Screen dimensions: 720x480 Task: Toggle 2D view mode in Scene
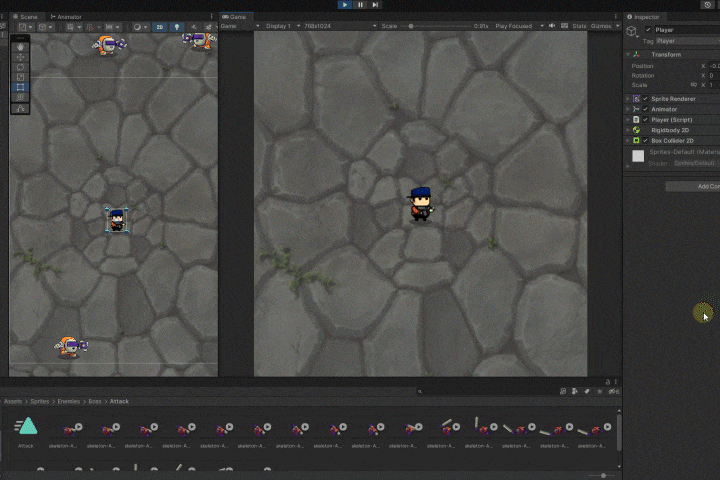click(x=160, y=27)
